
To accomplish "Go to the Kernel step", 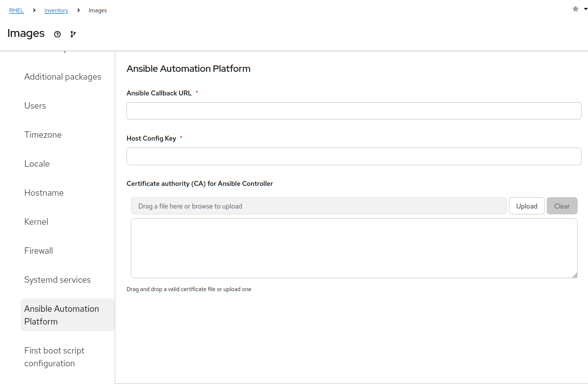I will tap(36, 222).
